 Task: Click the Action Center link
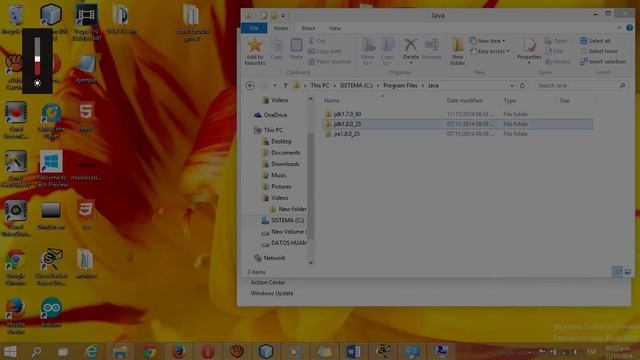pyautogui.click(x=268, y=282)
